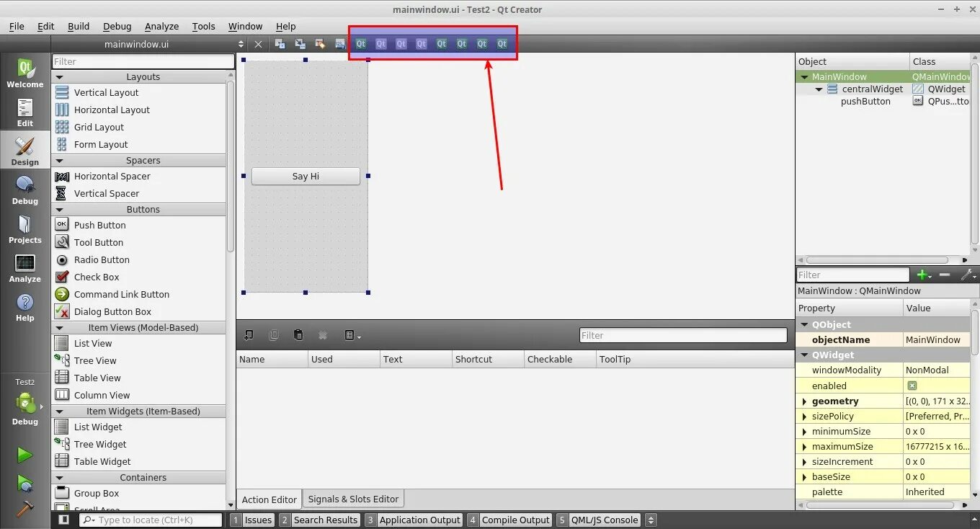
Task: Open Edit mode from the mode bar
Action: pyautogui.click(x=25, y=112)
